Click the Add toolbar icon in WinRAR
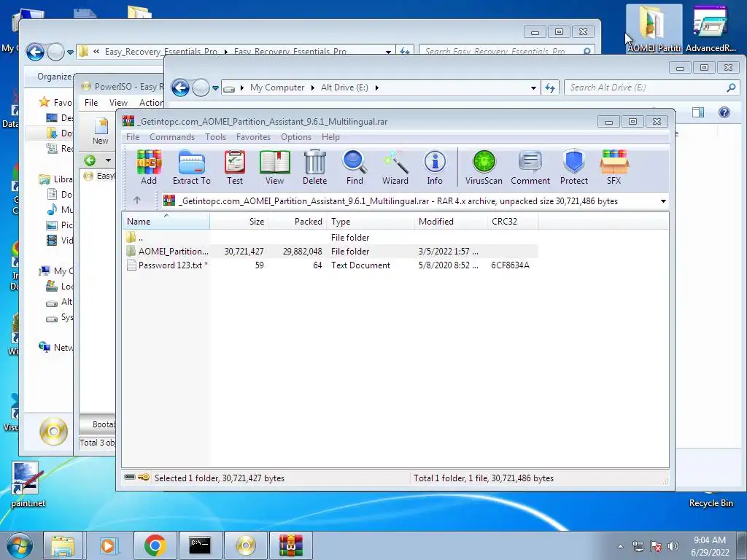The width and height of the screenshot is (747, 560). click(149, 167)
